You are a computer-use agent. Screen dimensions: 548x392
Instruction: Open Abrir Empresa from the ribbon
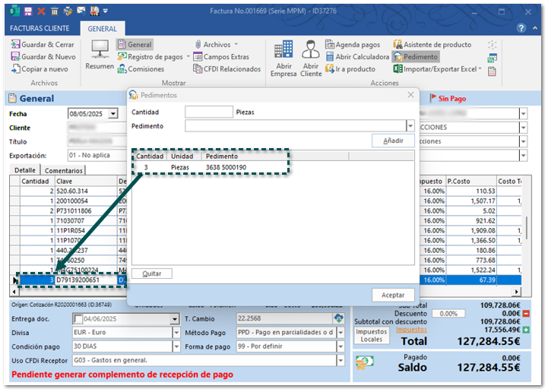pyautogui.click(x=284, y=58)
